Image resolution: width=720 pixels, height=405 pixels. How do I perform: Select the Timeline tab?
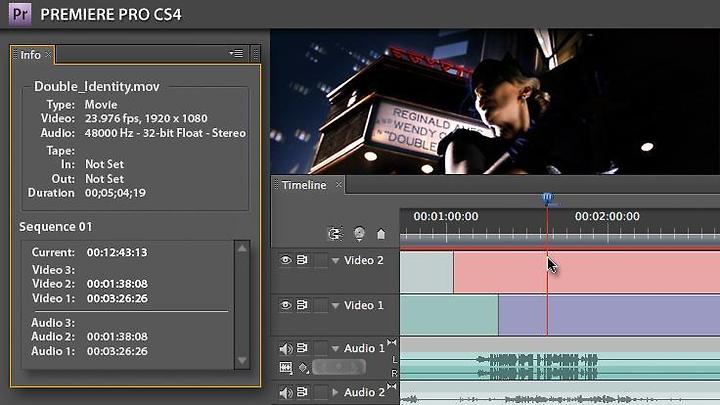pos(304,185)
